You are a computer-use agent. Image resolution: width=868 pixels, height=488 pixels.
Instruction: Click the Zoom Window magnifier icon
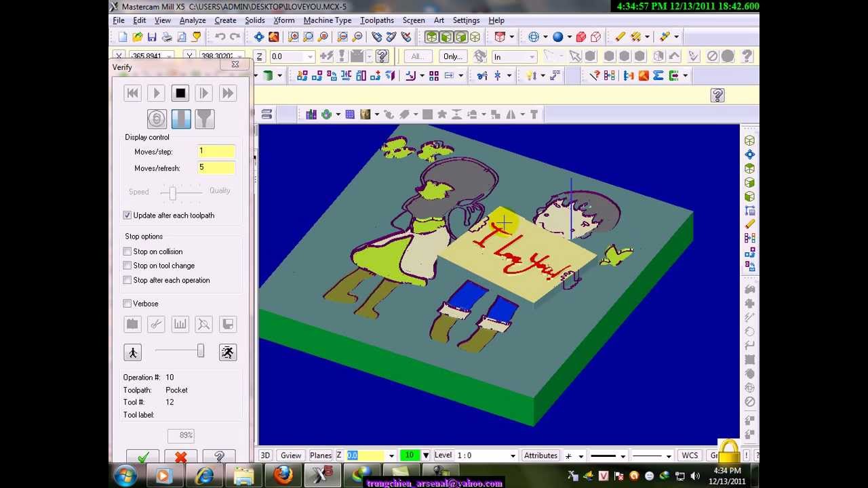pyautogui.click(x=294, y=37)
